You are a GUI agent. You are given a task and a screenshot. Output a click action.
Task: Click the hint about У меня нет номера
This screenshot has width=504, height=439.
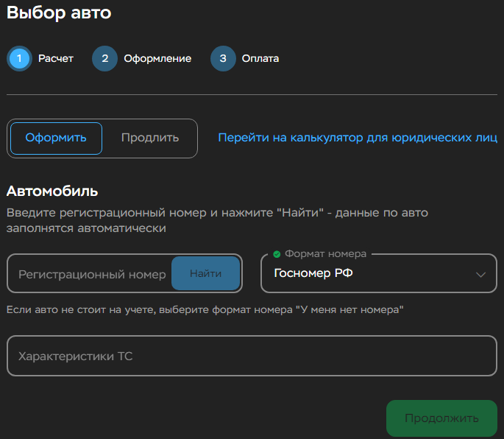[x=205, y=309]
